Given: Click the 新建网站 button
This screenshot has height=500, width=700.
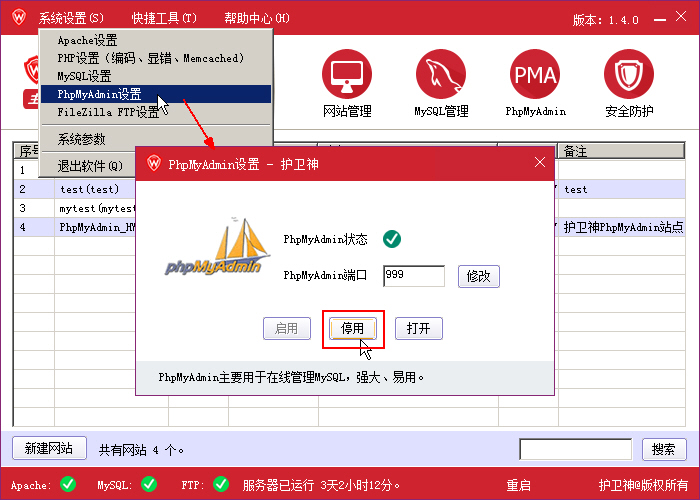Looking at the screenshot, I should pyautogui.click(x=49, y=448).
